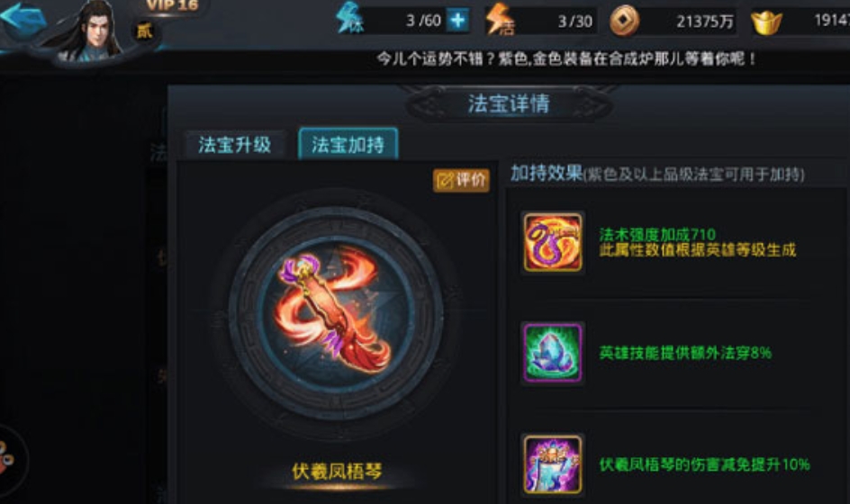Click the orange energy lightning icon
Image resolution: width=850 pixels, height=504 pixels.
point(499,20)
